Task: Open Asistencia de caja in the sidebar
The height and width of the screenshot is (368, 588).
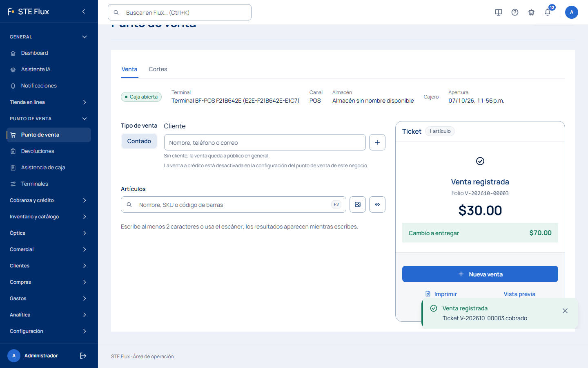Action: click(49, 168)
